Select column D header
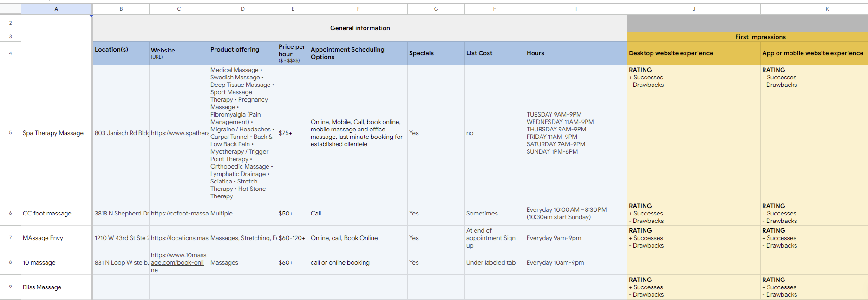 [243, 9]
